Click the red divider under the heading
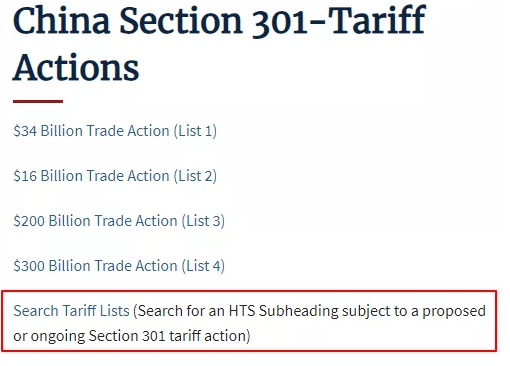Viewport: 510px width, 366px height. click(38, 101)
